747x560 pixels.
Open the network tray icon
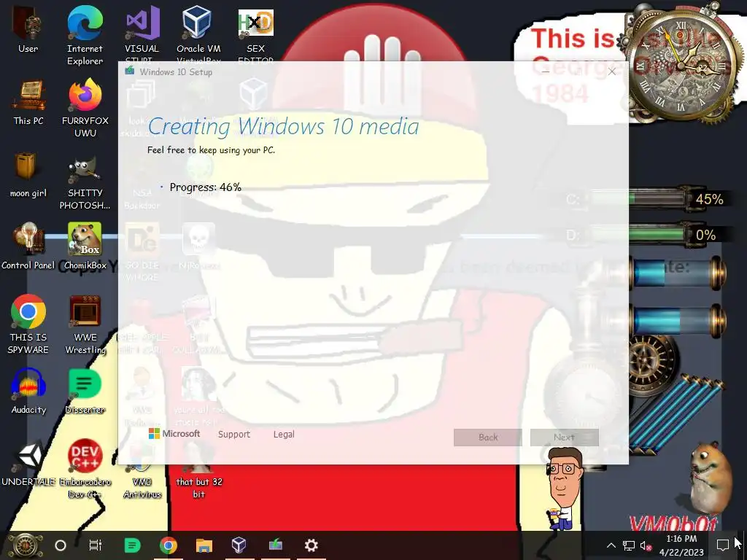(628, 545)
